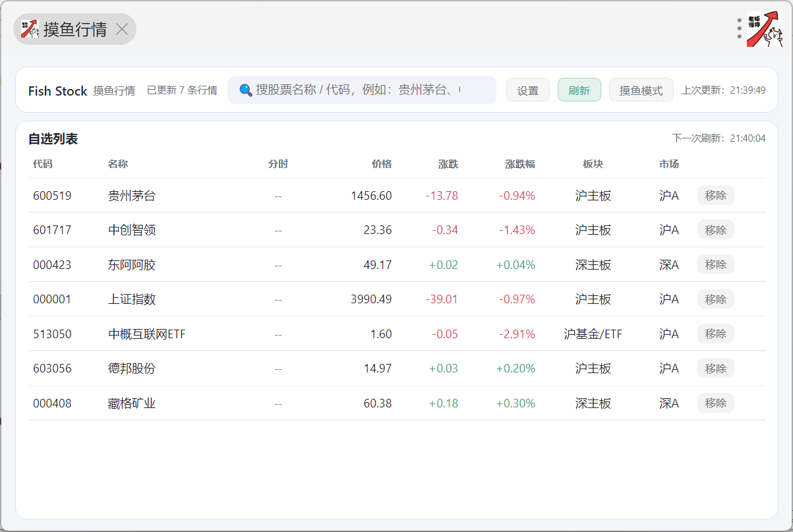Image resolution: width=793 pixels, height=532 pixels.
Task: Remove 藏格矿业 from the watchlist
Action: pyautogui.click(x=715, y=403)
